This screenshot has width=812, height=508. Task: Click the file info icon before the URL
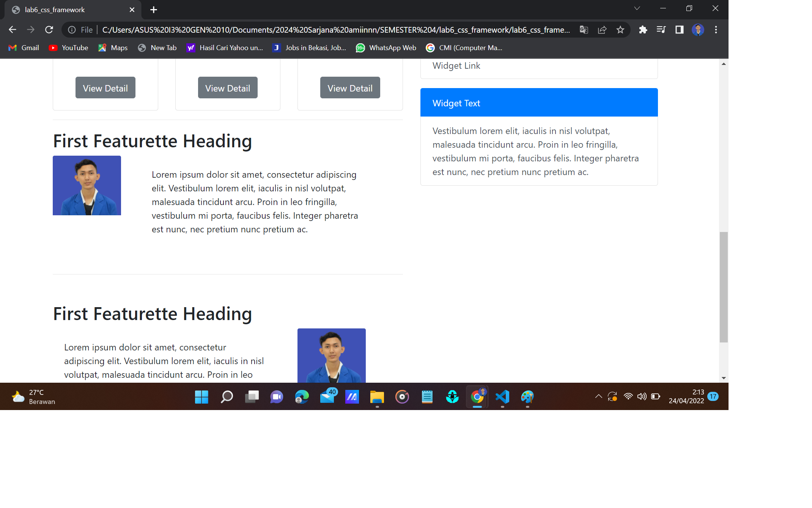pos(72,30)
